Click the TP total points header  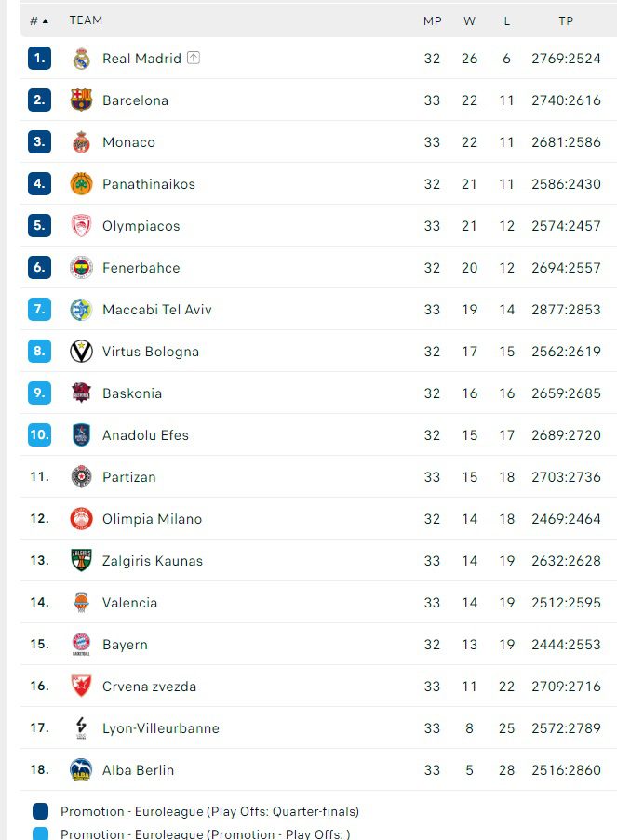click(x=566, y=20)
